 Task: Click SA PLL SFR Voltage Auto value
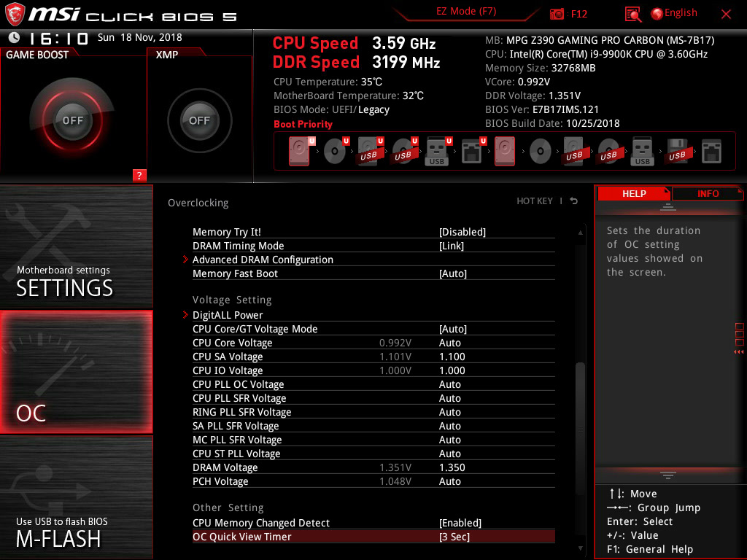[449, 426]
